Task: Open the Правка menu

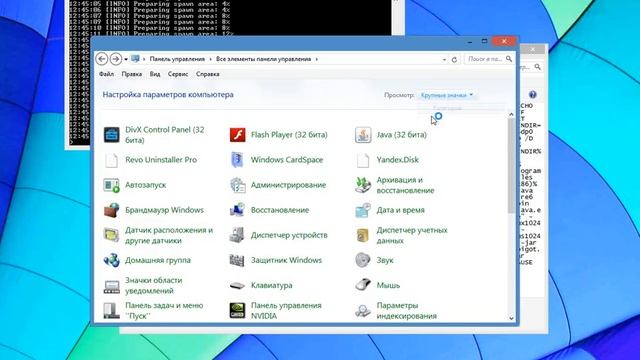Action: point(132,74)
